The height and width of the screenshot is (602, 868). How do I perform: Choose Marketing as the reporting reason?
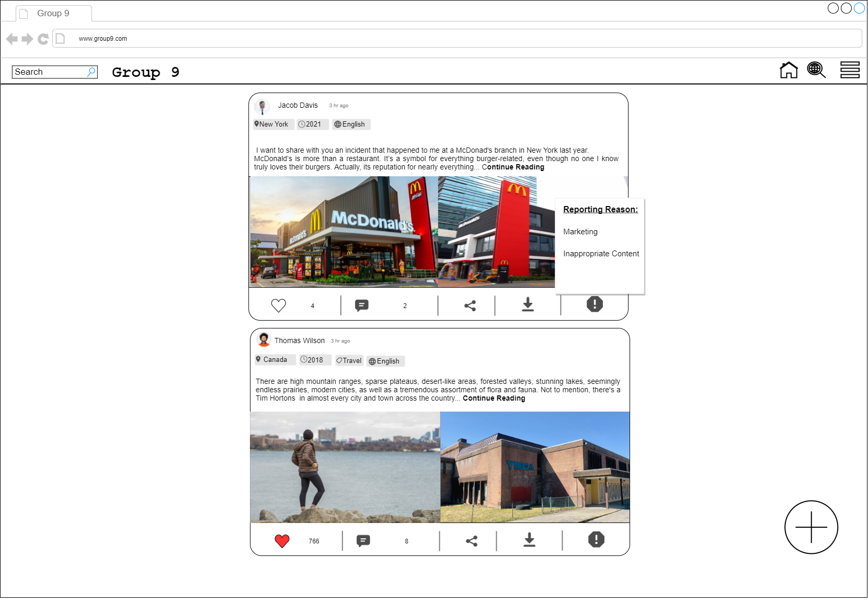580,232
